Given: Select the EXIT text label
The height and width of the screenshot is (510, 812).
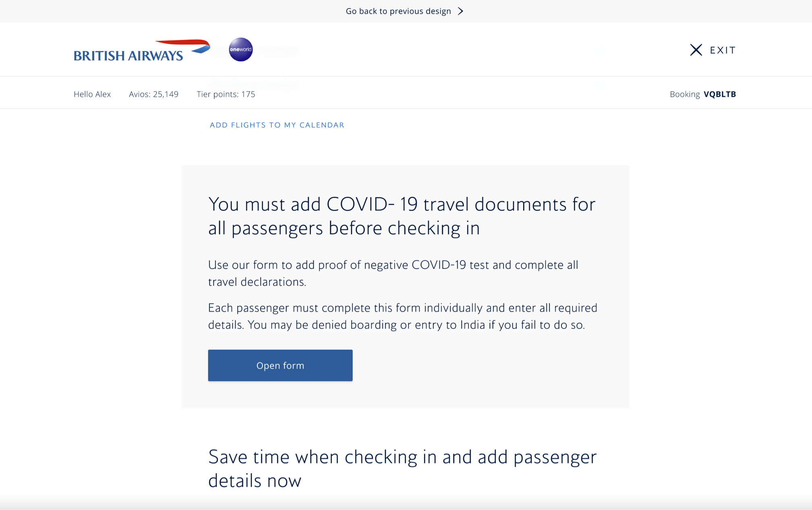Looking at the screenshot, I should click(723, 50).
